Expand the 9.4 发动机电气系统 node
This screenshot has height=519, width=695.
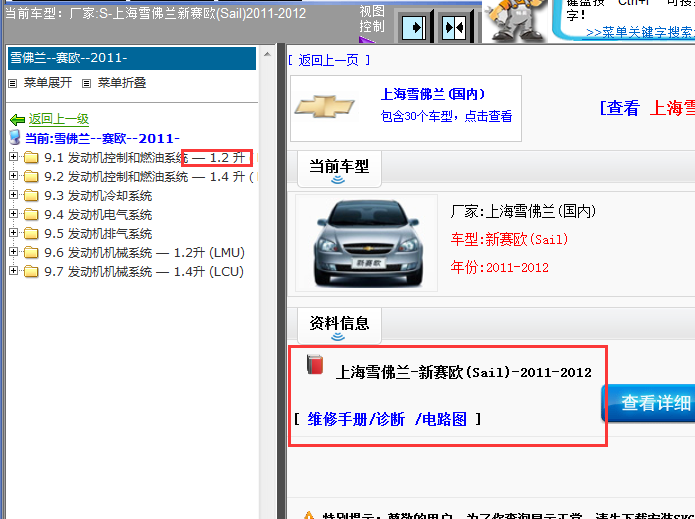[13, 214]
